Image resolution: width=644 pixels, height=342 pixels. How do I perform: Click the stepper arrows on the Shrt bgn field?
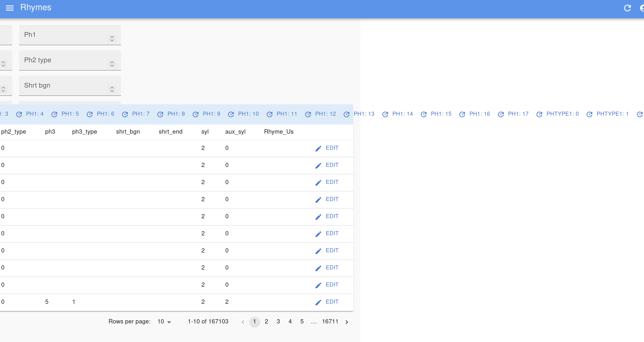click(x=112, y=89)
